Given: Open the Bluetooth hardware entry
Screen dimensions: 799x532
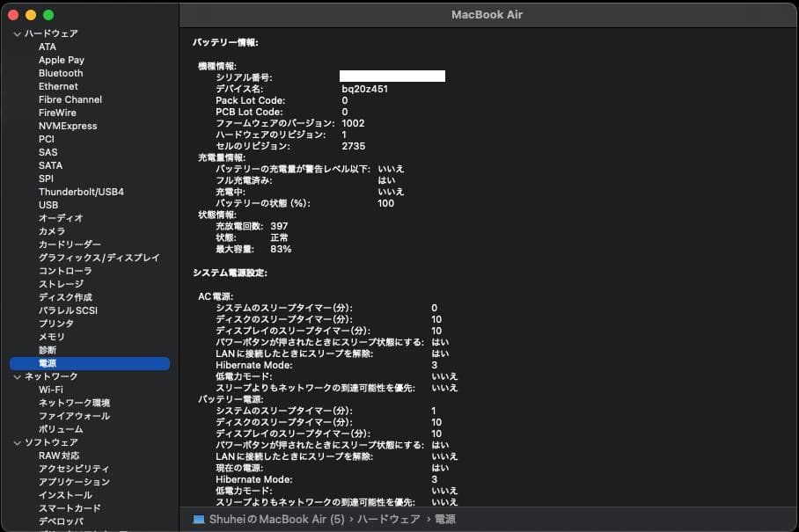Looking at the screenshot, I should [x=61, y=73].
